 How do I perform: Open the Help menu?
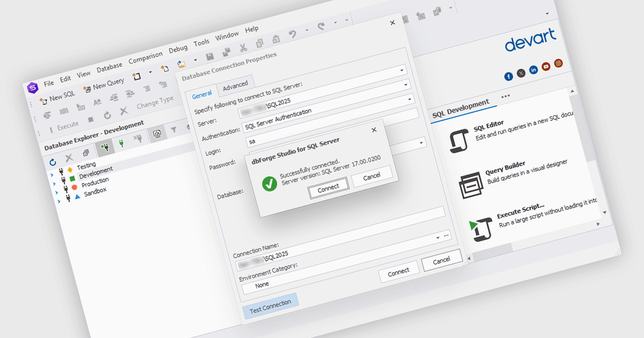point(251,30)
